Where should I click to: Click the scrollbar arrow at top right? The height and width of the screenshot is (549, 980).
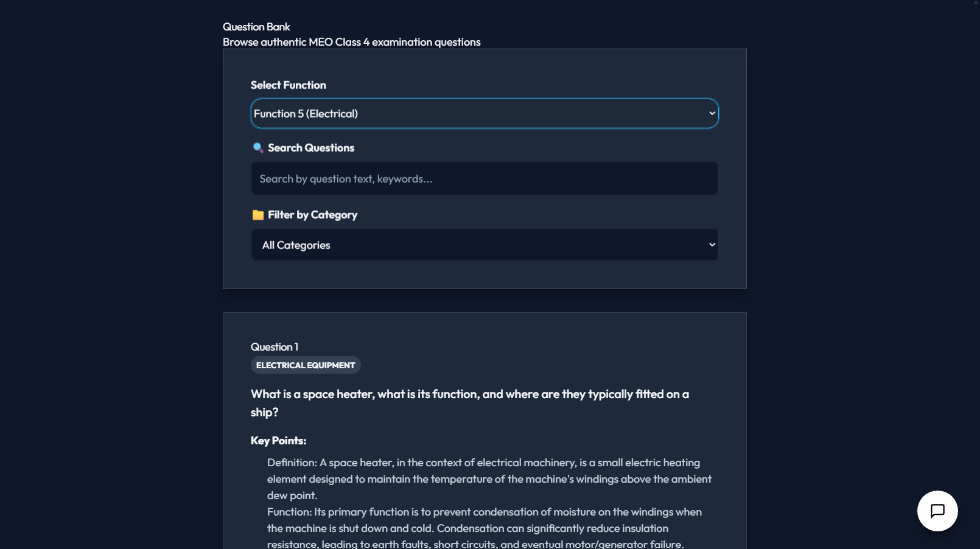coord(976,4)
